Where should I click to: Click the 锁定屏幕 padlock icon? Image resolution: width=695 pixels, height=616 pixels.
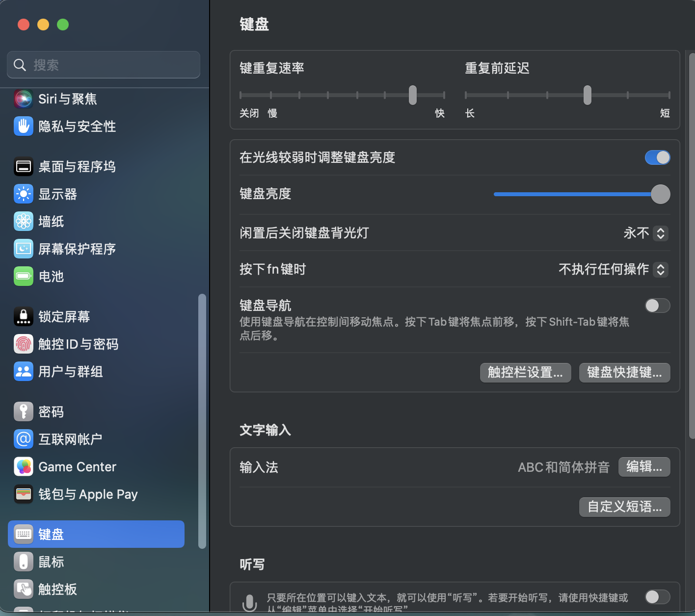point(23,317)
